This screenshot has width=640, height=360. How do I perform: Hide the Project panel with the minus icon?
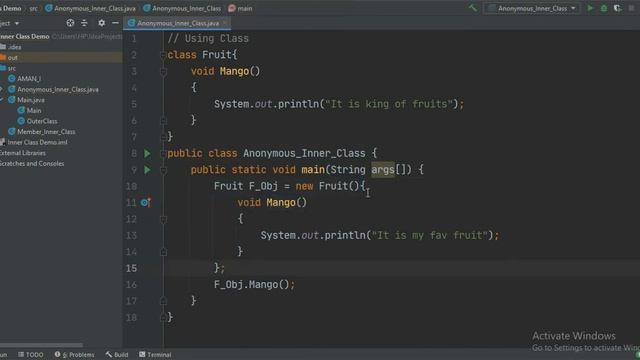(x=115, y=23)
